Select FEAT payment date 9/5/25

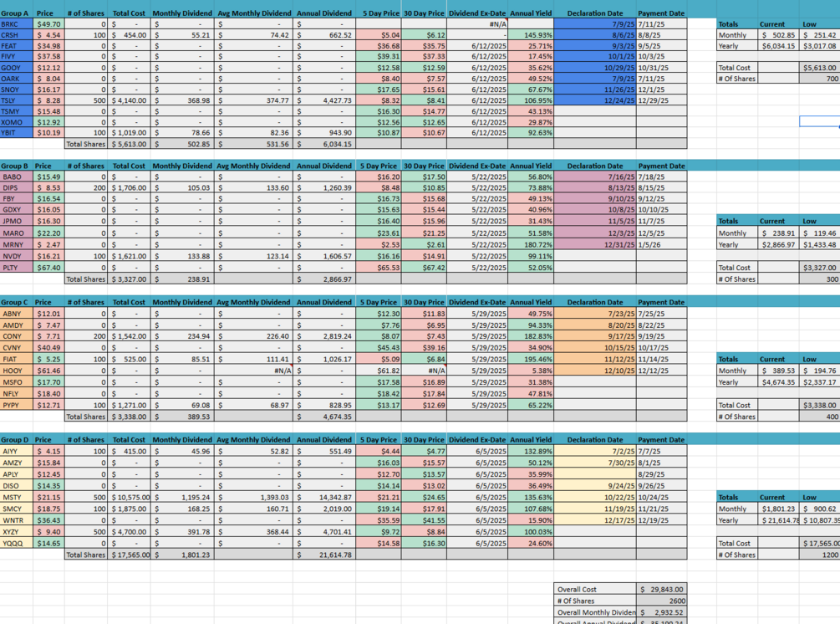click(x=662, y=46)
